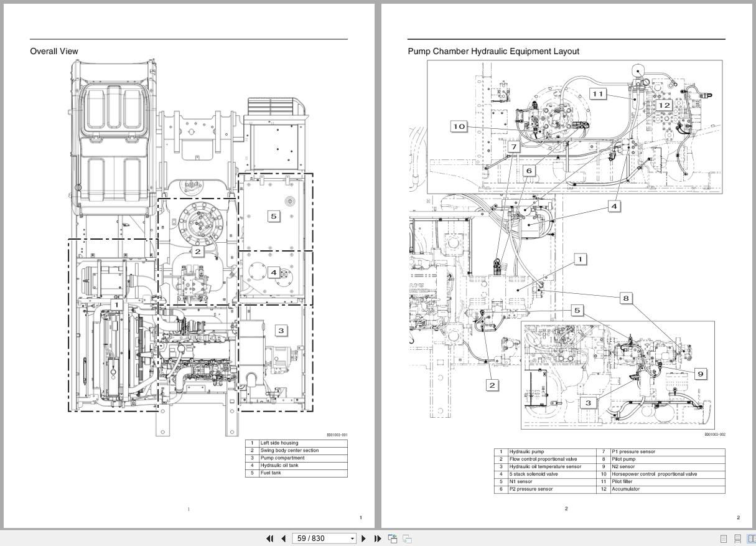Click callout label 5 on the fuel tank
This screenshot has height=546, width=756.
tap(273, 216)
